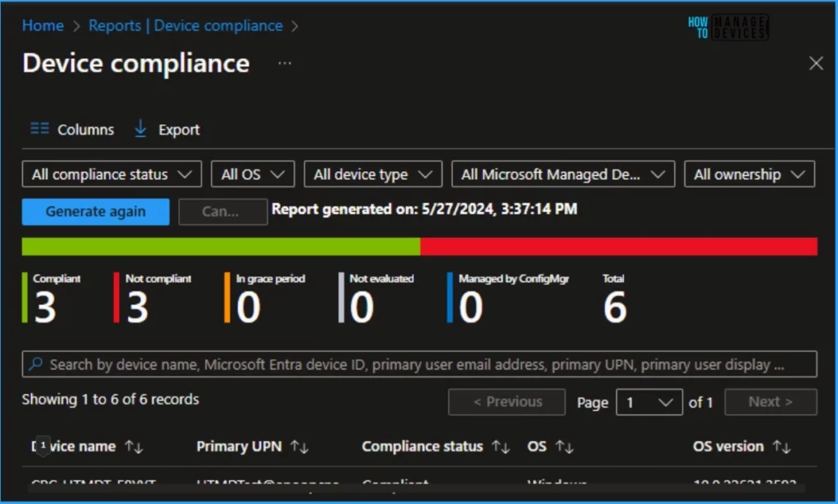This screenshot has width=838, height=504.
Task: Select the In grace period tile
Action: (264, 298)
